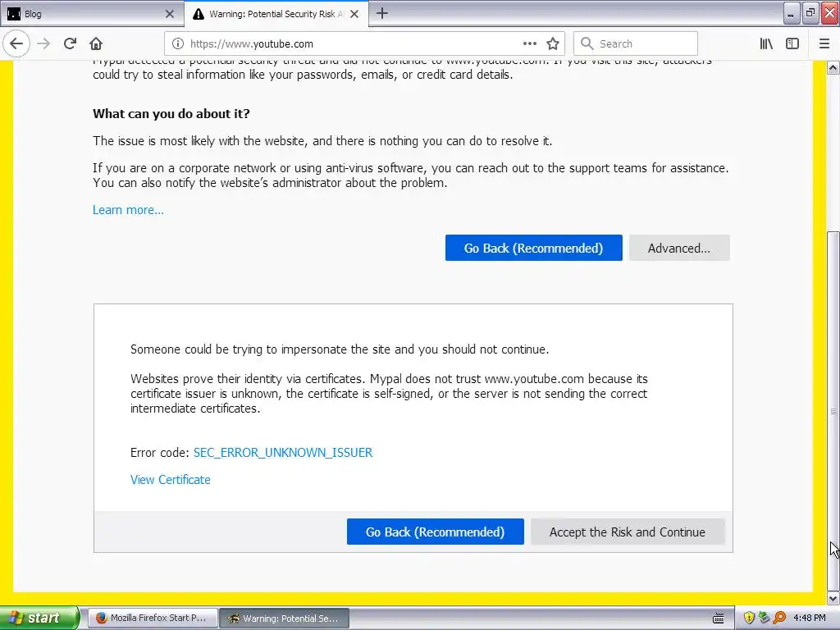Click the Advanced... button

679,248
